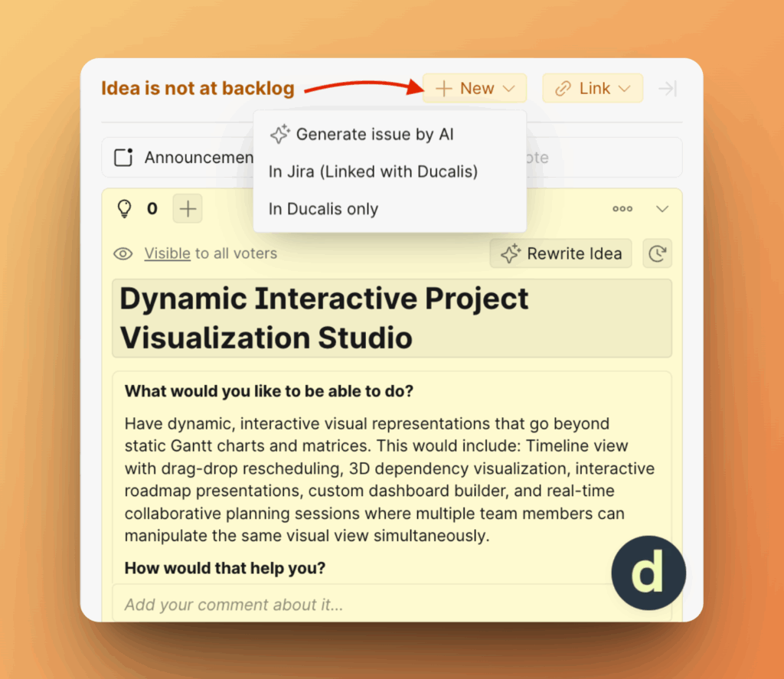Click the lightbulb idea votes icon
This screenshot has width=784, height=679.
pyautogui.click(x=124, y=209)
